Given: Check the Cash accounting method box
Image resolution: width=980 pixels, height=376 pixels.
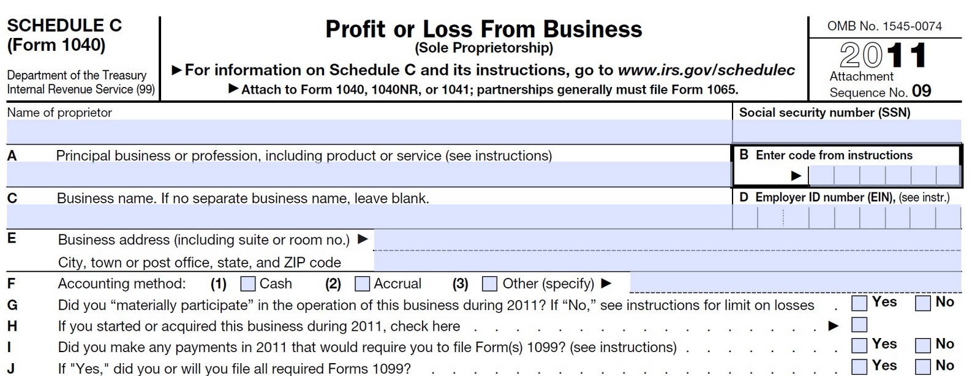Looking at the screenshot, I should (248, 284).
